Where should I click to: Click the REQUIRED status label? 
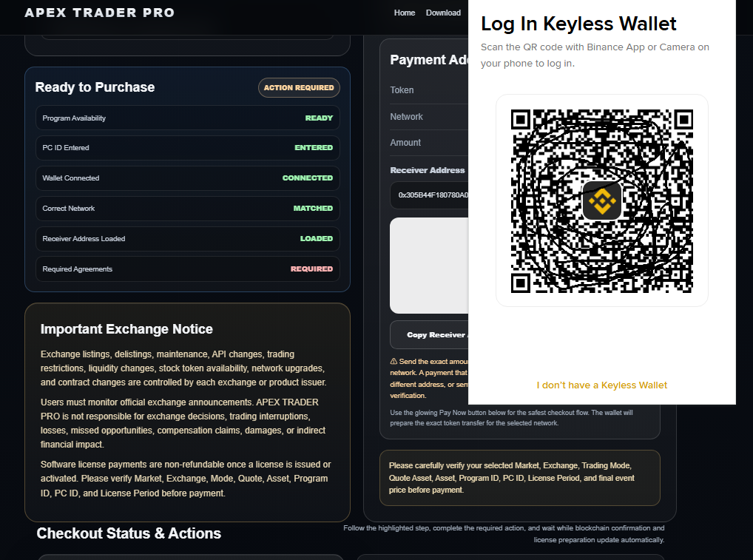tap(311, 269)
